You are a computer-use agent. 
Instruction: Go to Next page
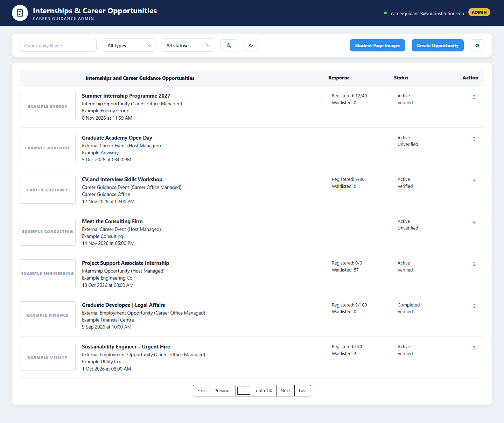pos(285,391)
